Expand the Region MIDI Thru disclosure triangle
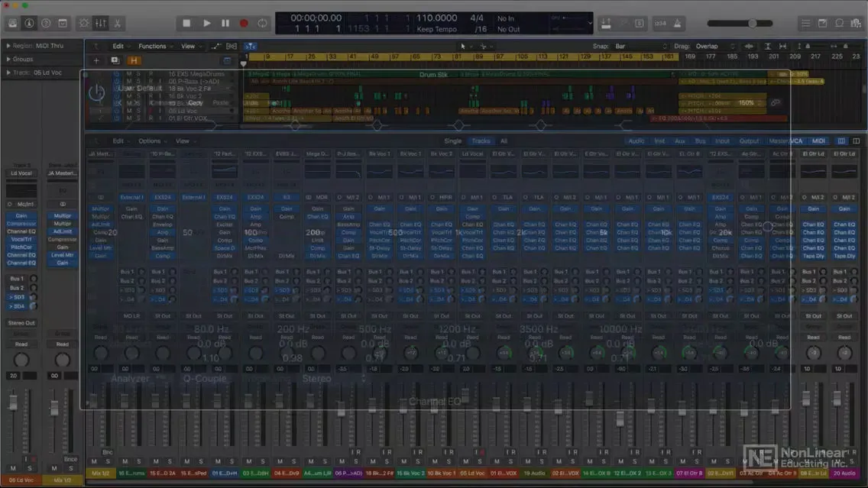 (8, 46)
